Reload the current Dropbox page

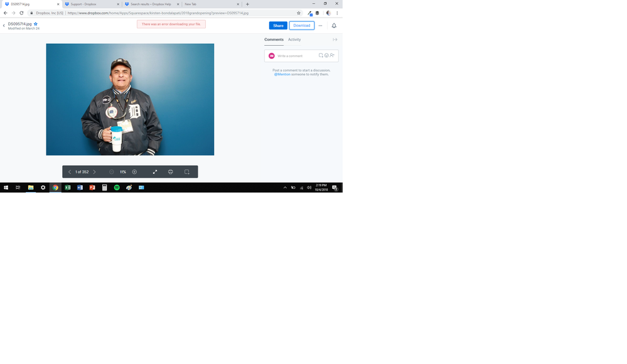tap(21, 13)
